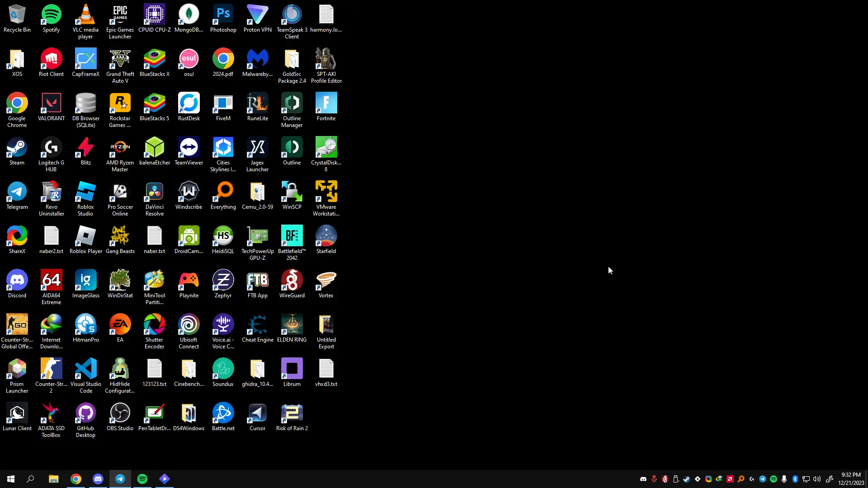Select the Prism Launcher icon
The width and height of the screenshot is (868, 488).
tap(17, 376)
